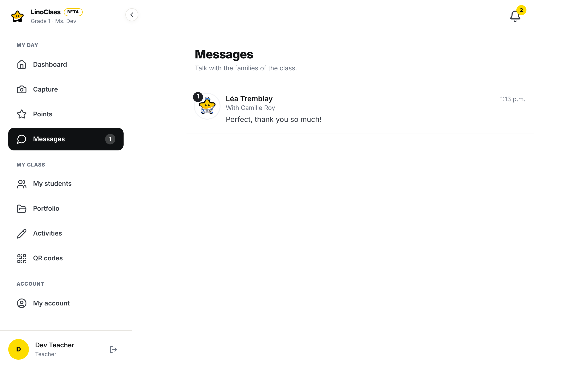
Task: Collapse the sidebar with the chevron button
Action: coord(132,15)
